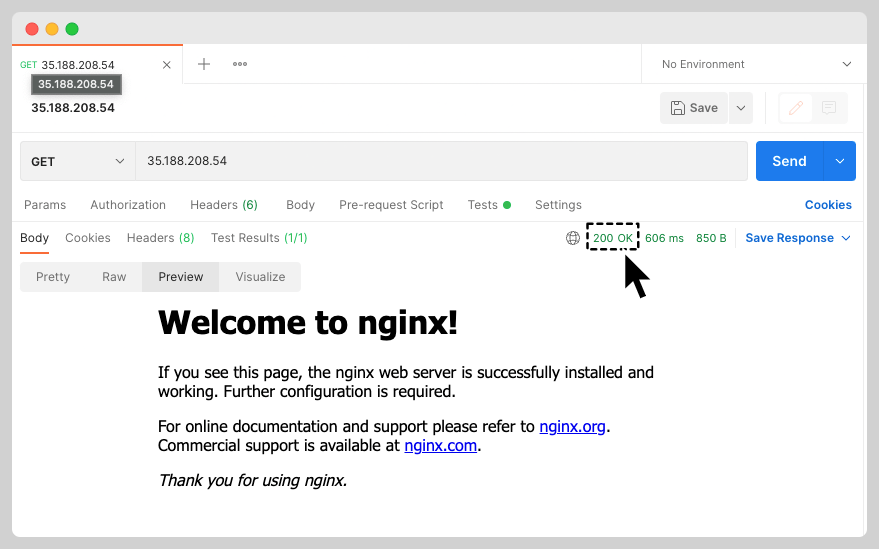Follow the nginx.com link
This screenshot has width=879, height=549.
pyautogui.click(x=441, y=446)
